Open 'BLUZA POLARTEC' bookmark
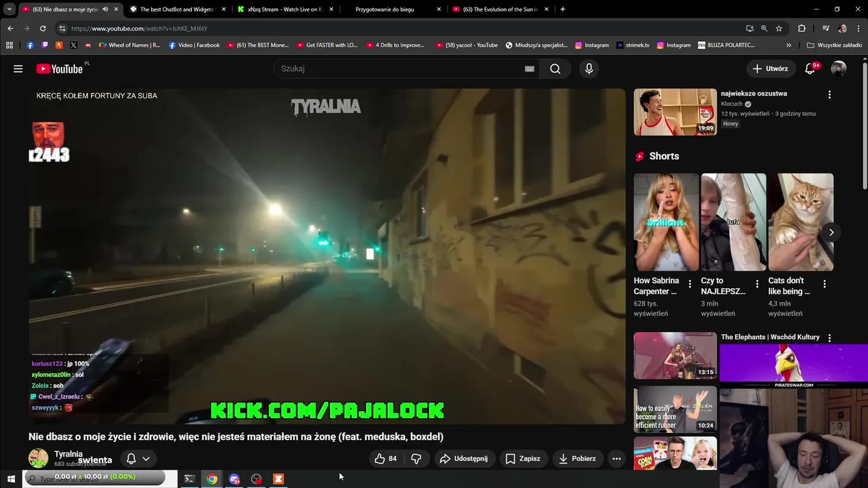The height and width of the screenshot is (488, 868). (726, 45)
